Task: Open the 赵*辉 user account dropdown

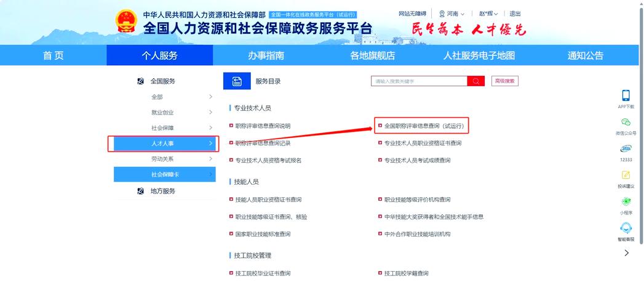Action: pyautogui.click(x=489, y=14)
